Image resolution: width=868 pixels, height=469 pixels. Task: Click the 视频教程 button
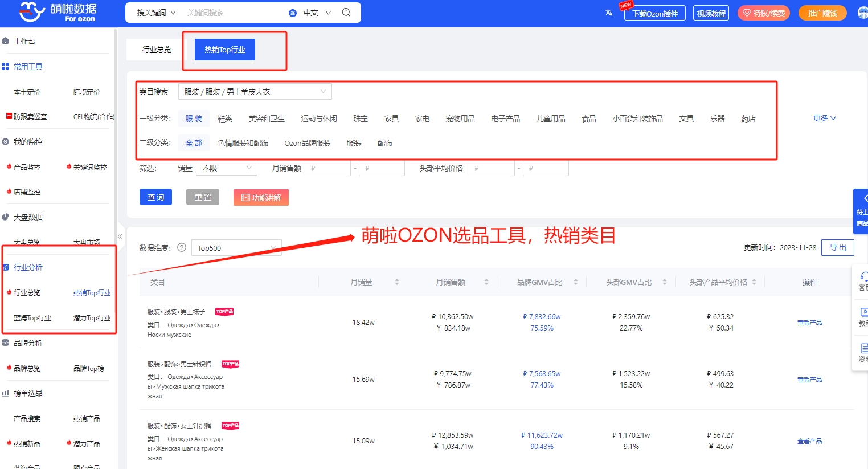coord(711,13)
